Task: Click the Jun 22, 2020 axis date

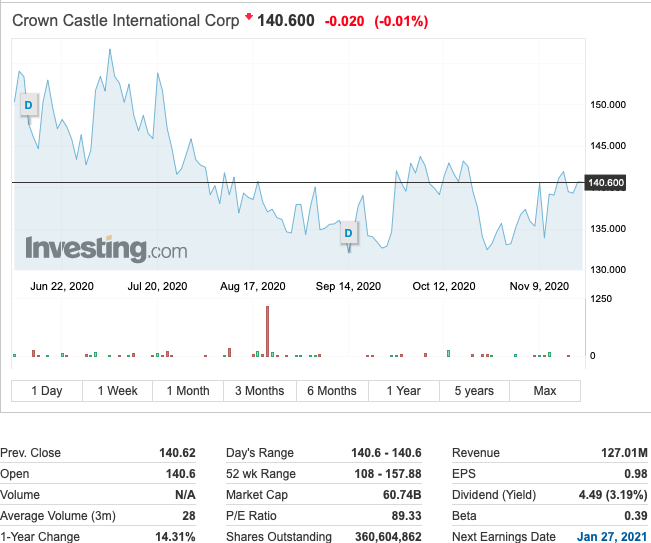Action: click(62, 286)
